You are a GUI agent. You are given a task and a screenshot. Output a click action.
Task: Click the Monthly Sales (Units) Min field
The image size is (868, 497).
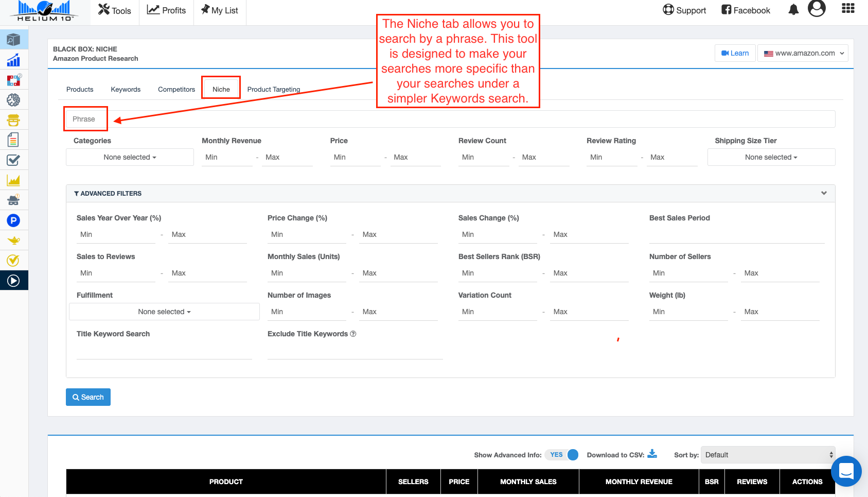(x=307, y=273)
